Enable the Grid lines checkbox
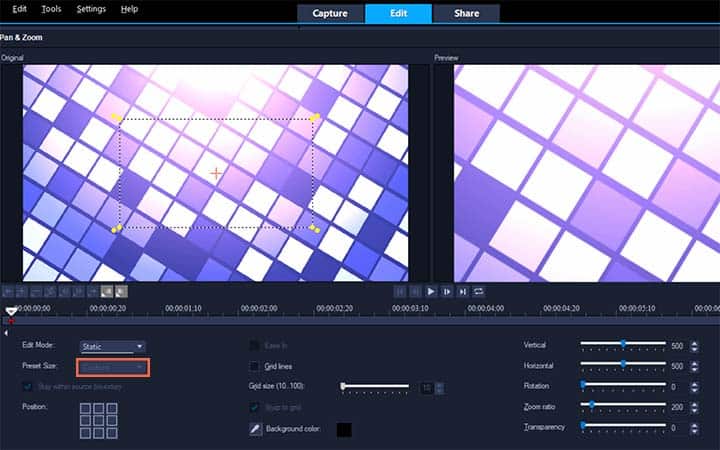The height and width of the screenshot is (450, 720). (x=254, y=366)
